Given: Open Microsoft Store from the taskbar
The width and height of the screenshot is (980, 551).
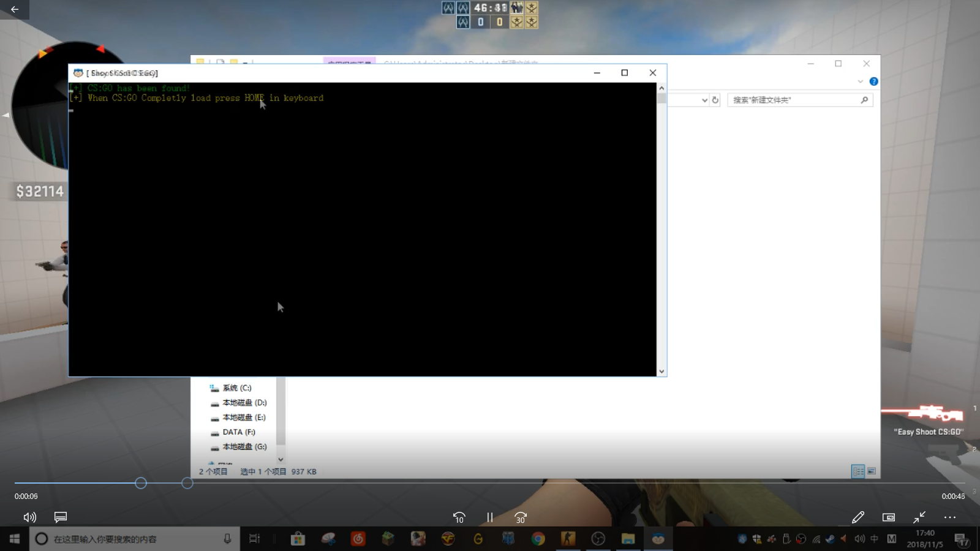Looking at the screenshot, I should click(x=298, y=539).
